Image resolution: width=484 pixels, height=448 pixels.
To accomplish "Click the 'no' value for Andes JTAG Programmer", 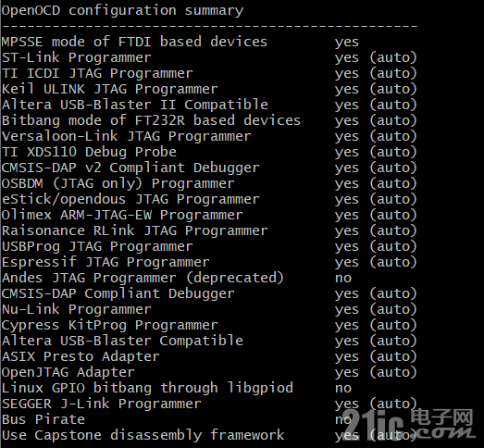I will point(343,279).
